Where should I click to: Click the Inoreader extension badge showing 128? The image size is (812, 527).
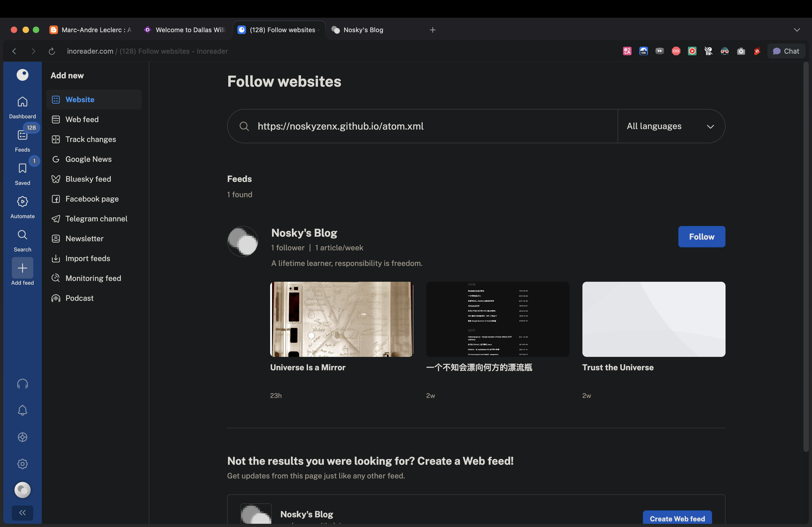[643, 51]
